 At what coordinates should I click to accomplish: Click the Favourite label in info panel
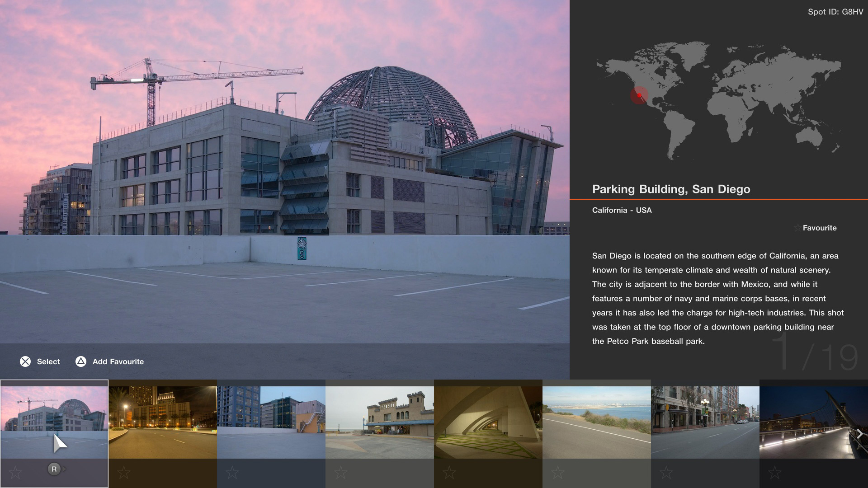click(x=819, y=228)
